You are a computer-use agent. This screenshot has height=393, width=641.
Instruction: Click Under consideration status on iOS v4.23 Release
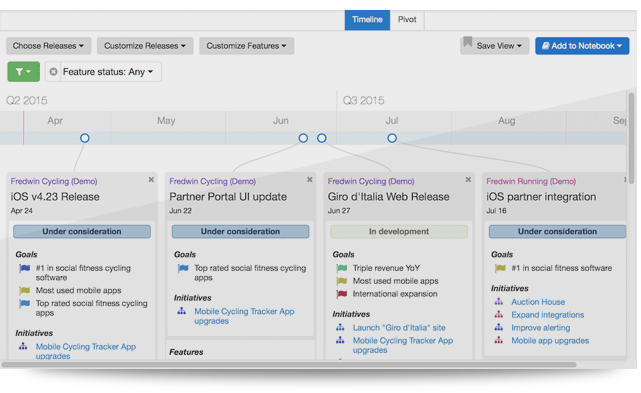82,231
